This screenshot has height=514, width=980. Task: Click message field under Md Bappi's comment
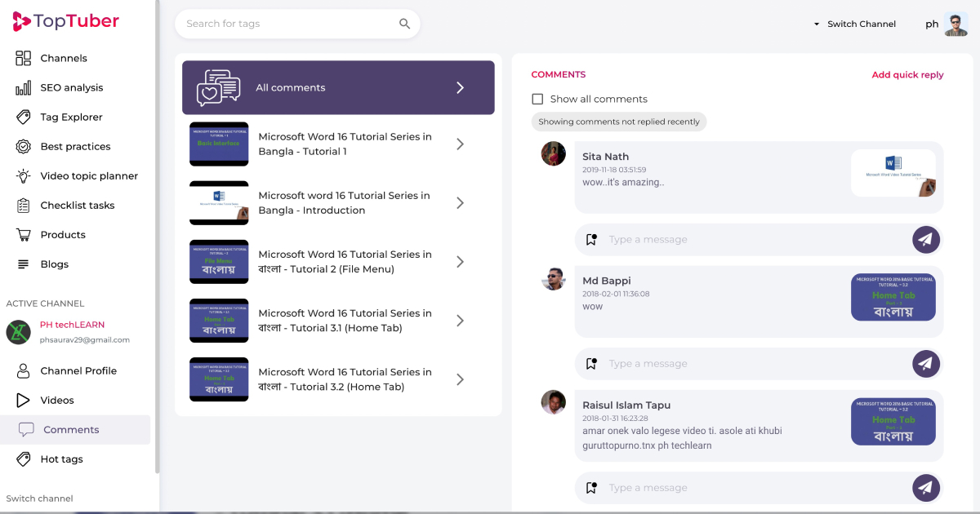(x=755, y=363)
